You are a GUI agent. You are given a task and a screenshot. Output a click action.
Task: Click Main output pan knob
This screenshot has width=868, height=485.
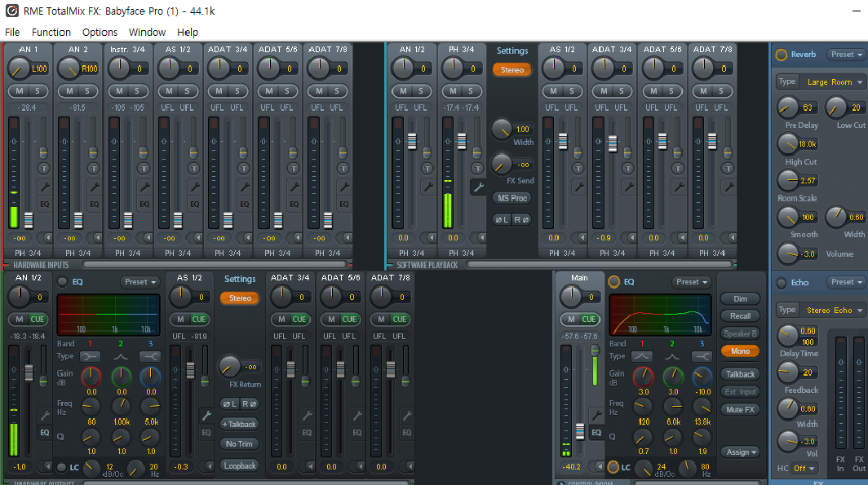click(571, 297)
